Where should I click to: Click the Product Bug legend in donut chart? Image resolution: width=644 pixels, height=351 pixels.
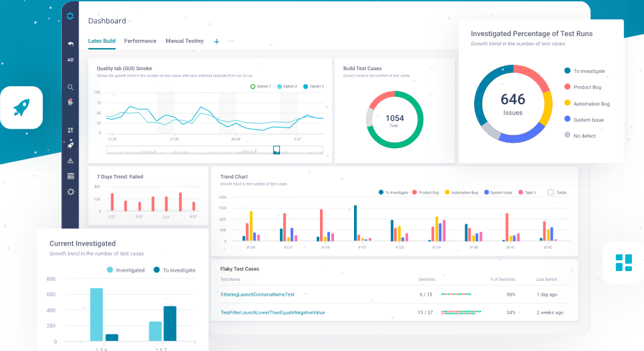click(587, 87)
